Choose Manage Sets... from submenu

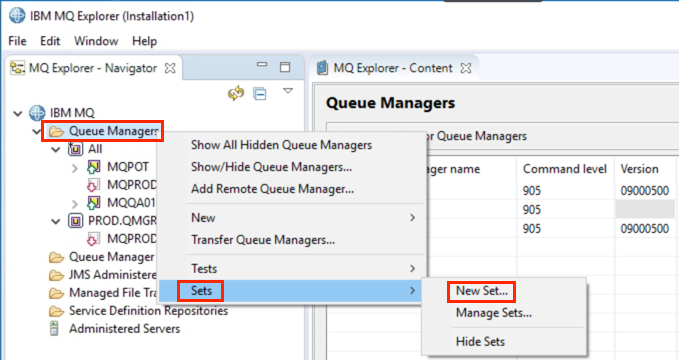tap(494, 313)
